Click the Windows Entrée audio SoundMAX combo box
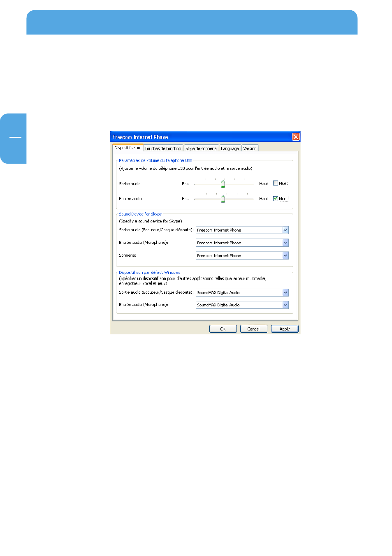This screenshot has height=556, width=392. [242, 305]
